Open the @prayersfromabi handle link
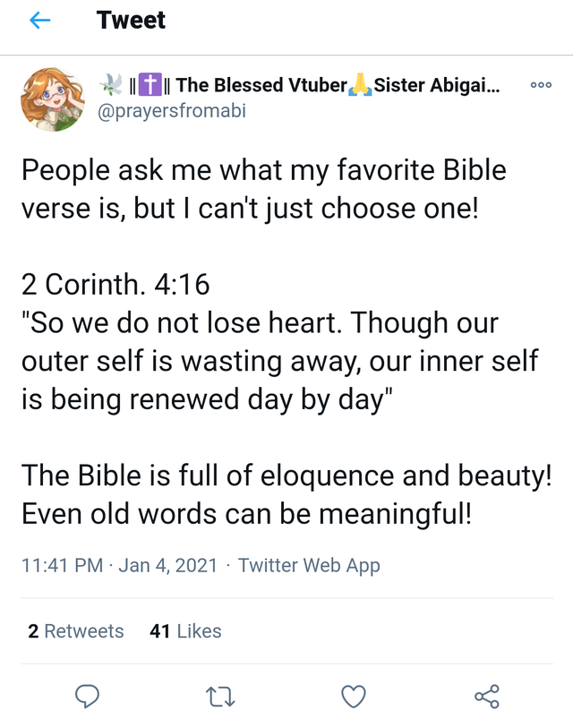Image resolution: width=573 pixels, height=728 pixels. (x=171, y=111)
